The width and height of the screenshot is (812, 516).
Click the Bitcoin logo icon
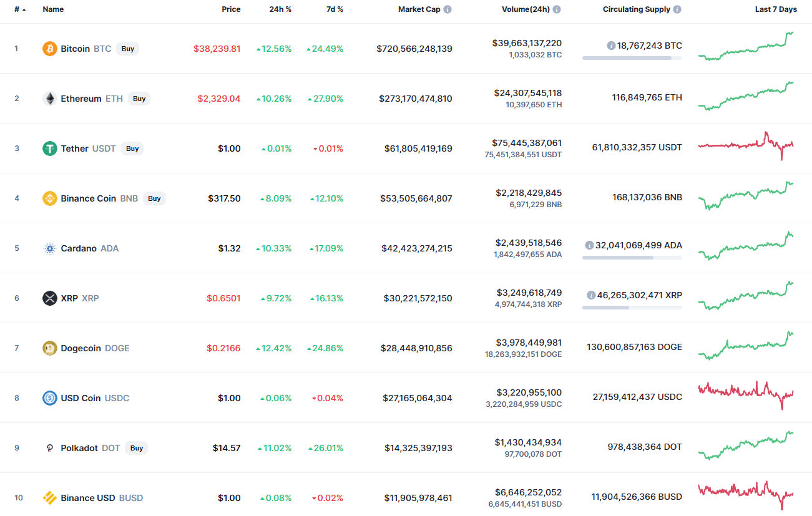point(50,49)
